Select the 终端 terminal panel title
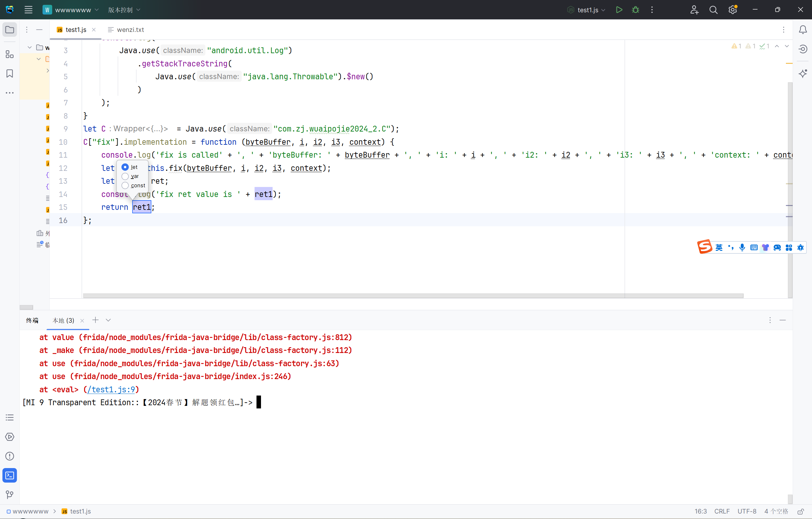Image resolution: width=812 pixels, height=519 pixels. pos(32,320)
